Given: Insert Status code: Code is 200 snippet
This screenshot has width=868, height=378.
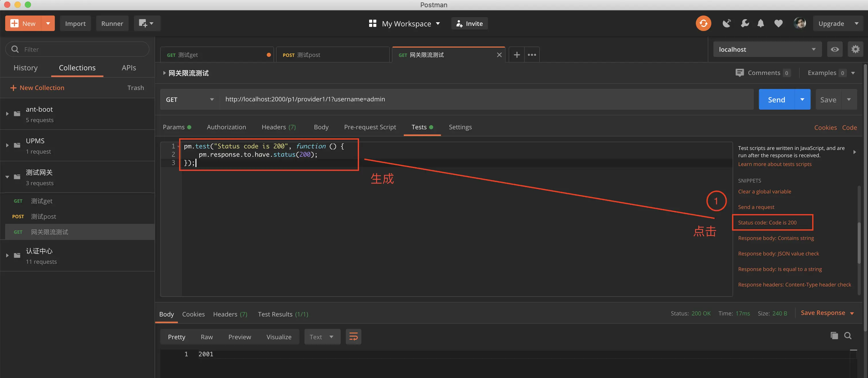Looking at the screenshot, I should (x=767, y=222).
